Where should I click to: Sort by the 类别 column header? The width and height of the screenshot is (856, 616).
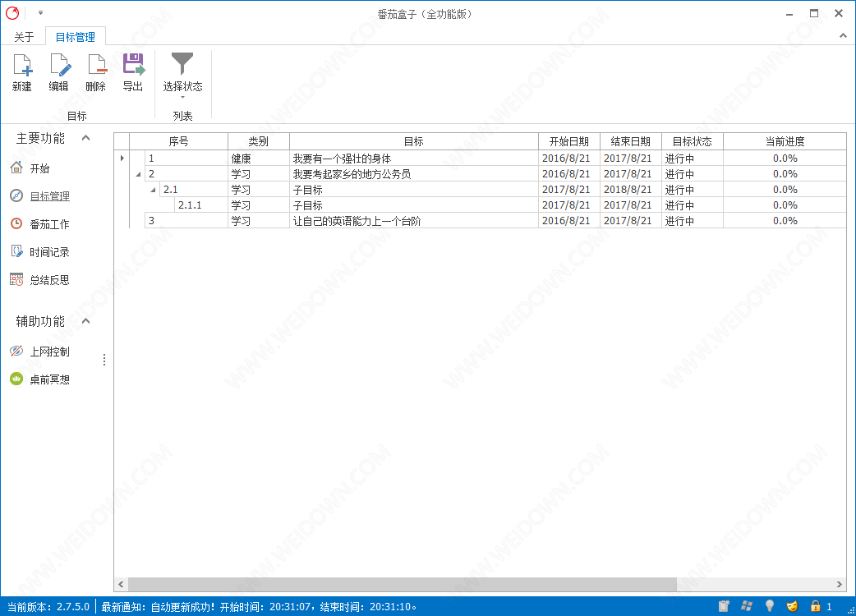[258, 141]
